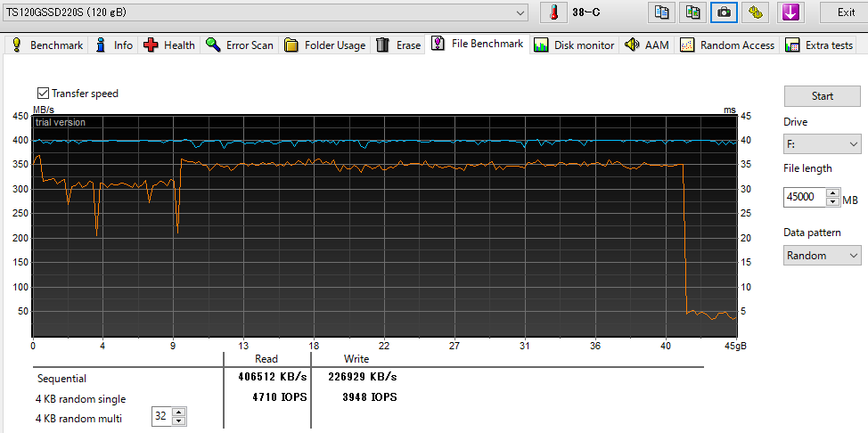Open the Folder Usage tab
The image size is (868, 433).
tap(325, 45)
